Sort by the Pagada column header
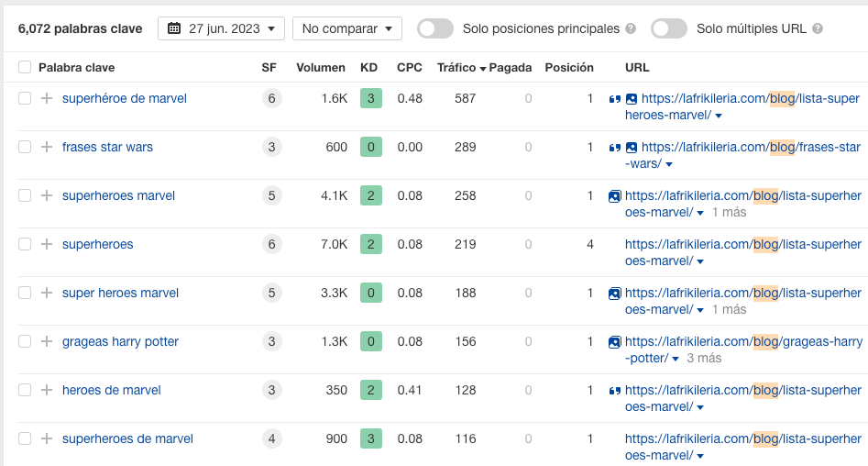868x466 pixels. (x=511, y=68)
